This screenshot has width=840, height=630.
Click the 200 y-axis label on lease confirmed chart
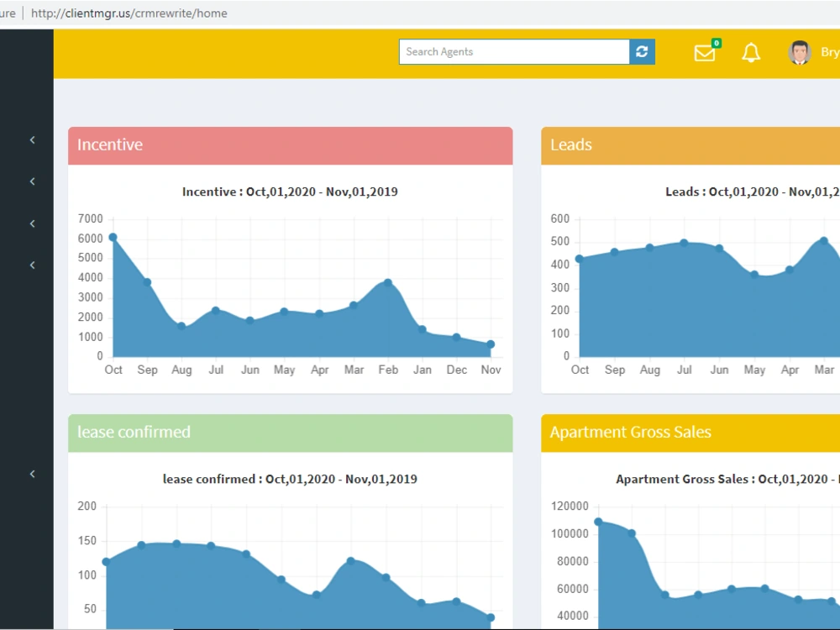[x=87, y=507]
